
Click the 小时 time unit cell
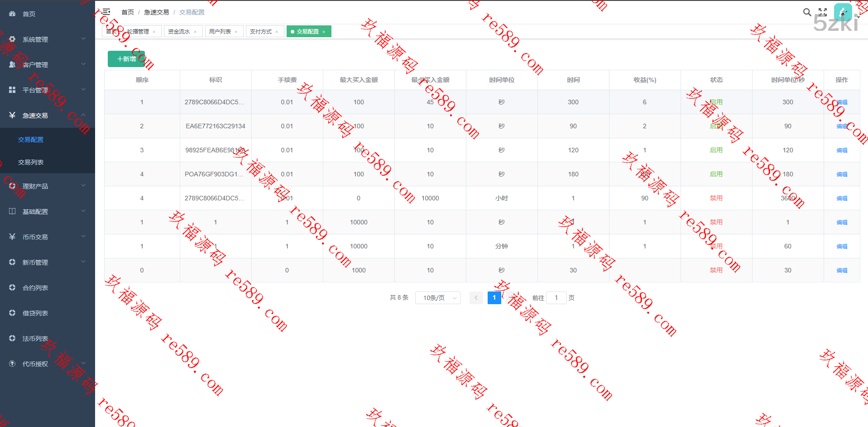tap(502, 198)
